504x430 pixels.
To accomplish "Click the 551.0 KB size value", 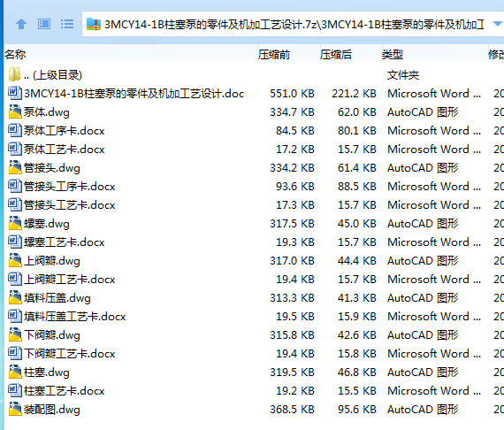I will point(292,93).
